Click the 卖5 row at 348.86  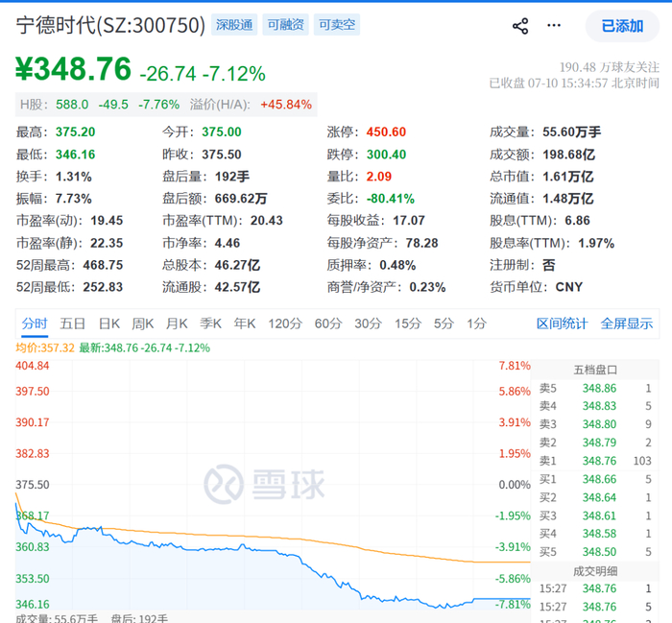pos(595,389)
